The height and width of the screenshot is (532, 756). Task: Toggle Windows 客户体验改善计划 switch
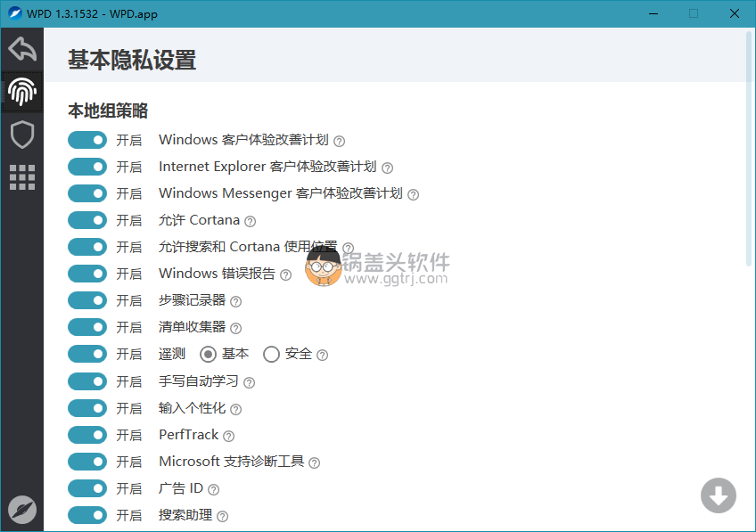[x=87, y=140]
